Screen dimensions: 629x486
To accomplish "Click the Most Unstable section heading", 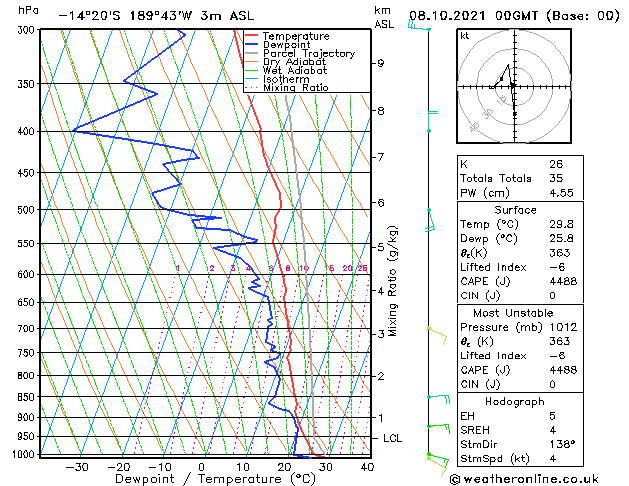I will pyautogui.click(x=513, y=313).
